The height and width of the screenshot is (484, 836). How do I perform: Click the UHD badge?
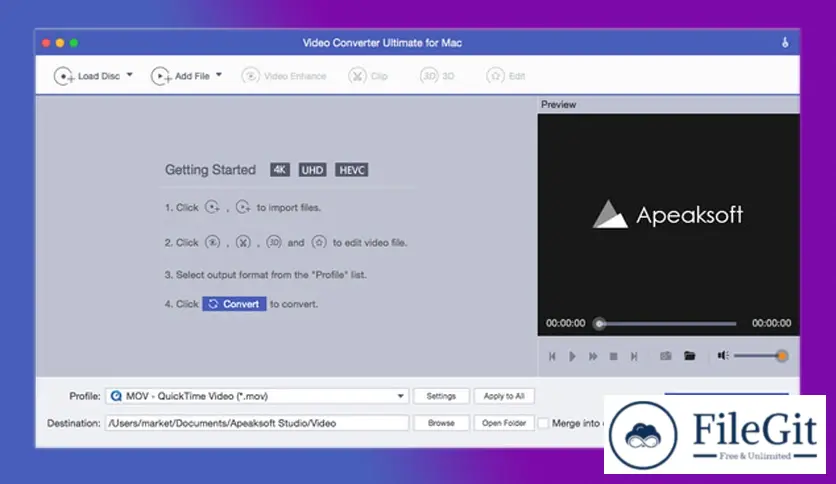pyautogui.click(x=312, y=170)
